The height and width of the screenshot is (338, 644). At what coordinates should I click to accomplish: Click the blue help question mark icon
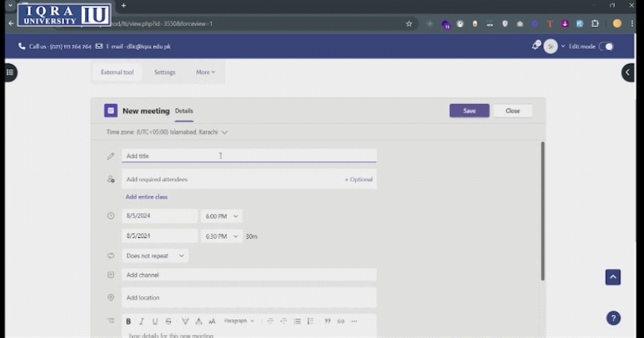coord(613,318)
